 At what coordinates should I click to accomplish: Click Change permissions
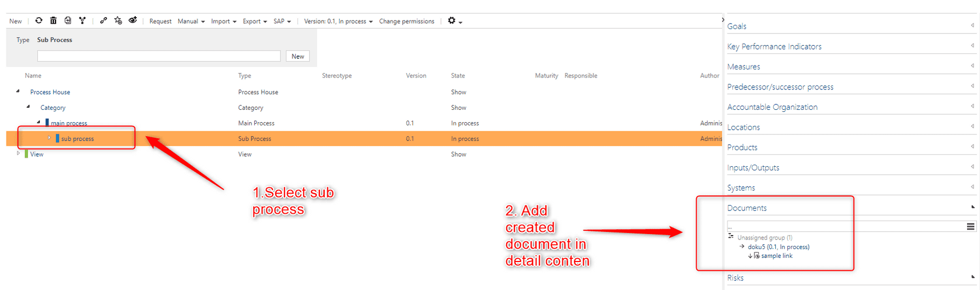click(x=407, y=21)
